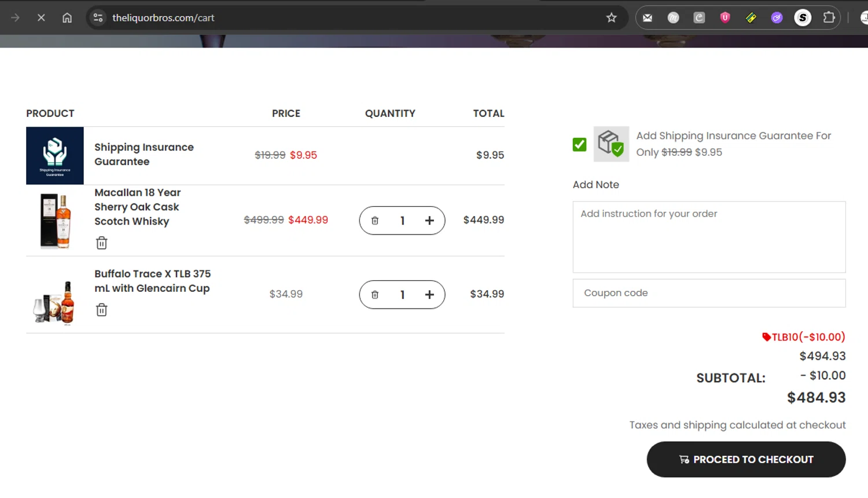The width and height of the screenshot is (868, 498).
Task: Click Taxes and shipping calculated at checkout text
Action: click(x=738, y=425)
